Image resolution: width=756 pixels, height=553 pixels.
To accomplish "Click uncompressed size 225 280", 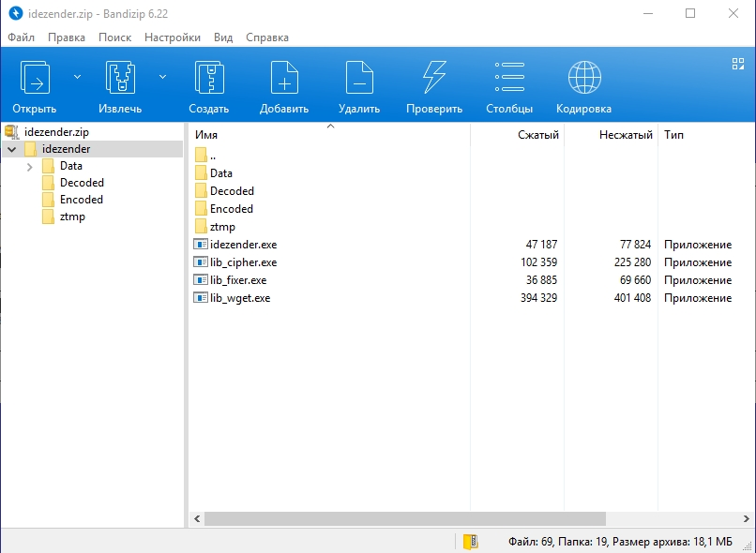I will pyautogui.click(x=632, y=262).
